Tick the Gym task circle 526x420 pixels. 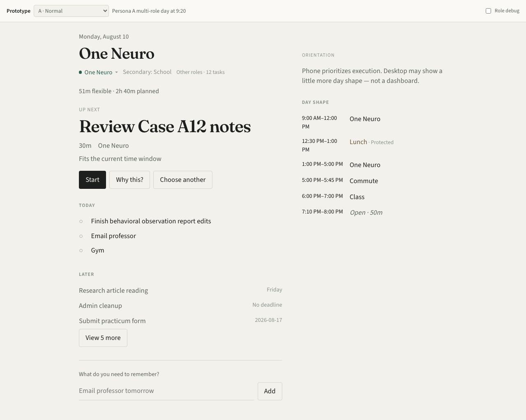tap(81, 250)
